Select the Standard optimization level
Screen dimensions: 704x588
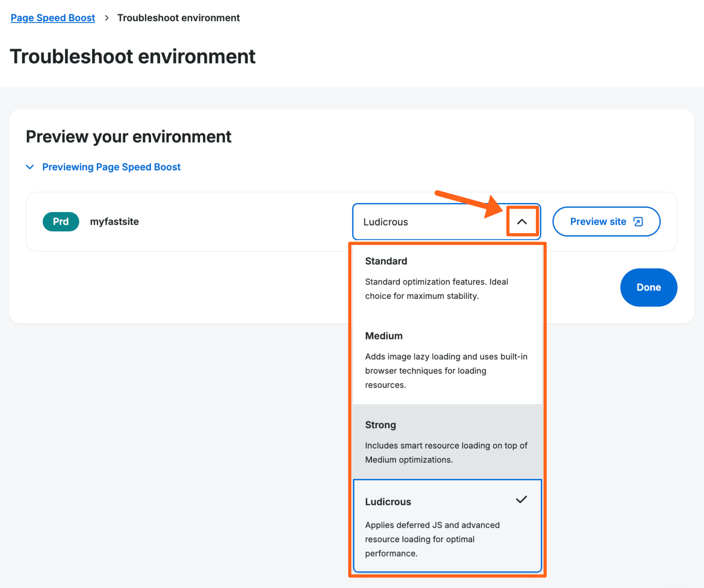(x=447, y=278)
